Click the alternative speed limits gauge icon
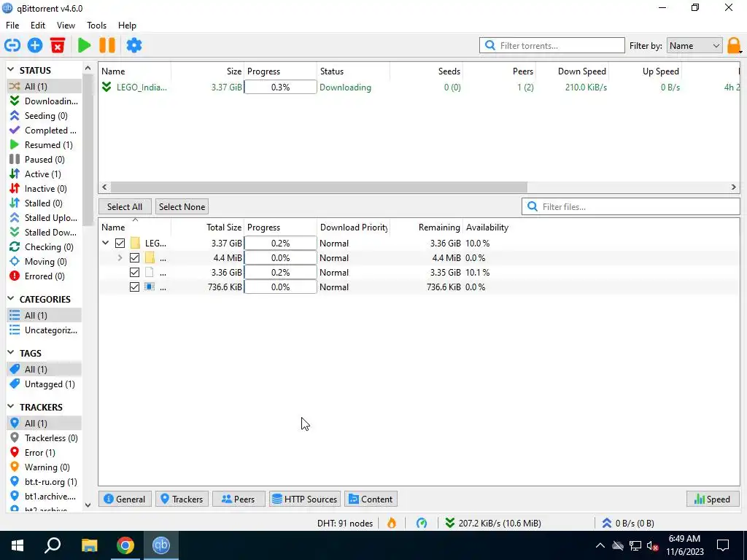 [x=422, y=523]
